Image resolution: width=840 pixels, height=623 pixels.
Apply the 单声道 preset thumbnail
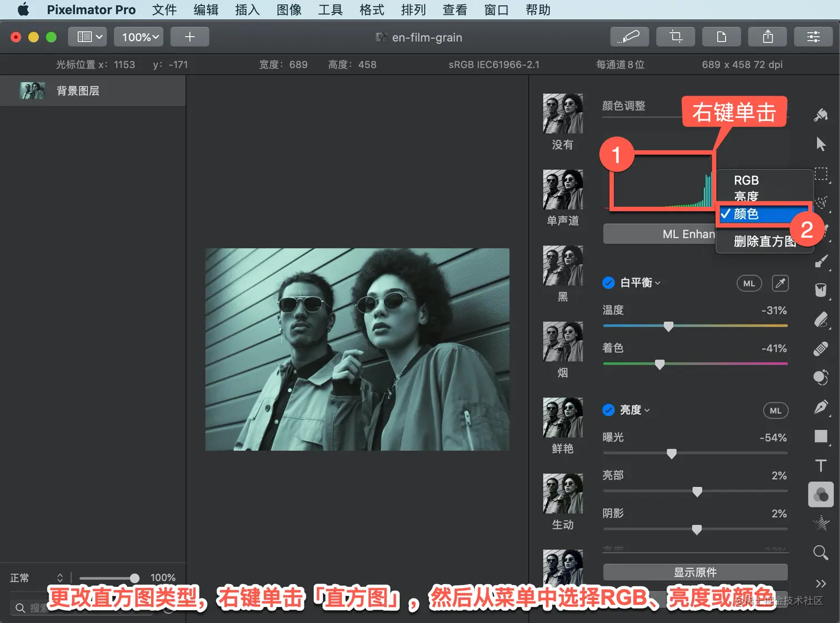[563, 190]
